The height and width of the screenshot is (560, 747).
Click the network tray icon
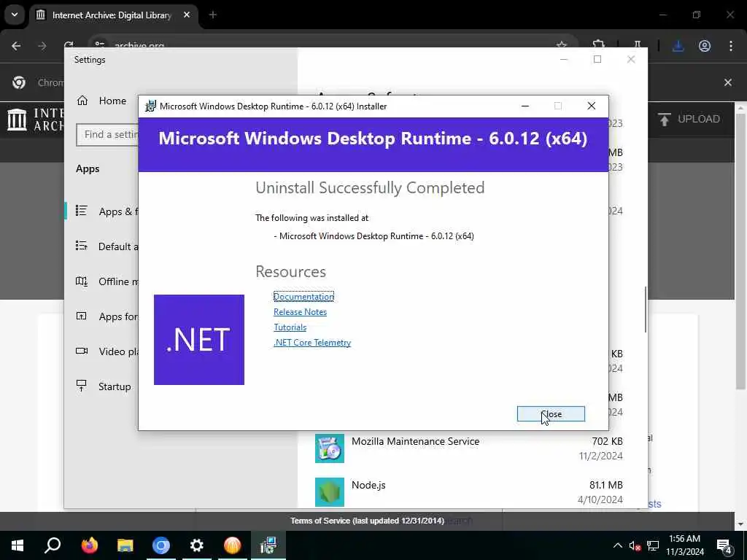[653, 545]
